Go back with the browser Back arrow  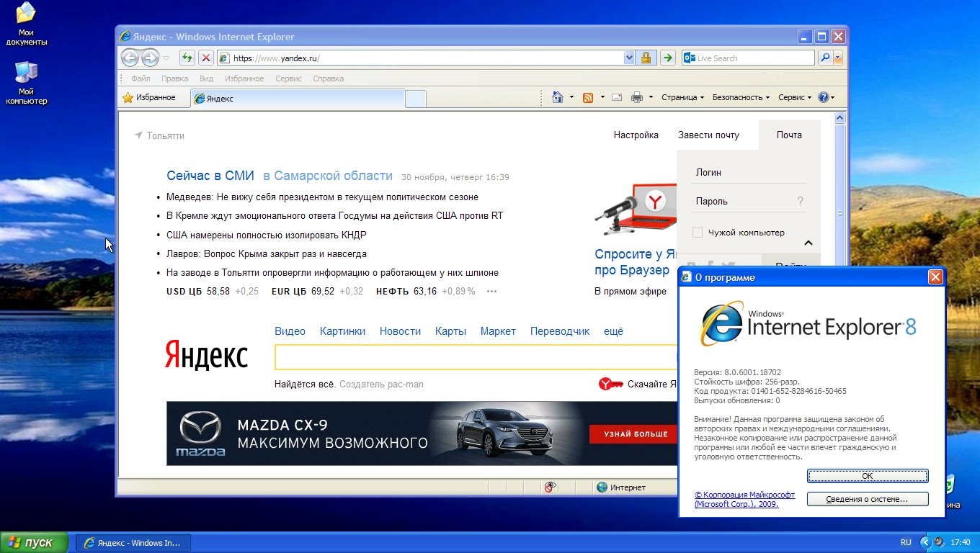coord(130,58)
